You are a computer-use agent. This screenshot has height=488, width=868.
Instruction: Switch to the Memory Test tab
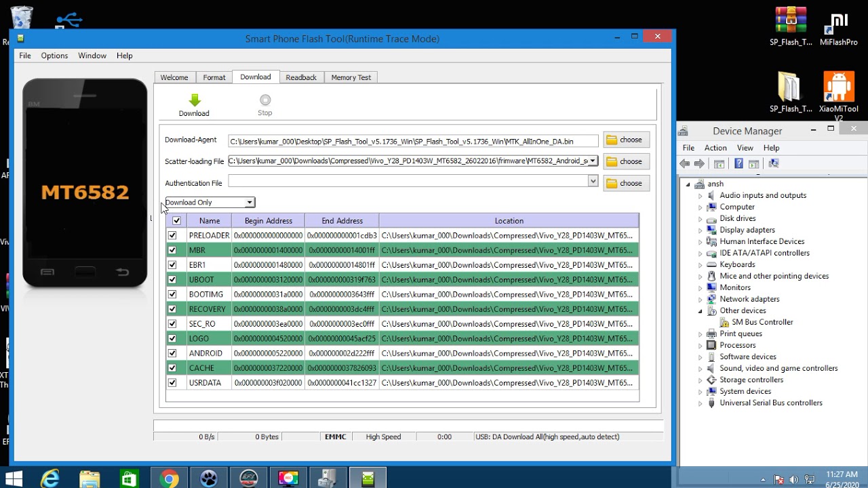click(x=351, y=77)
